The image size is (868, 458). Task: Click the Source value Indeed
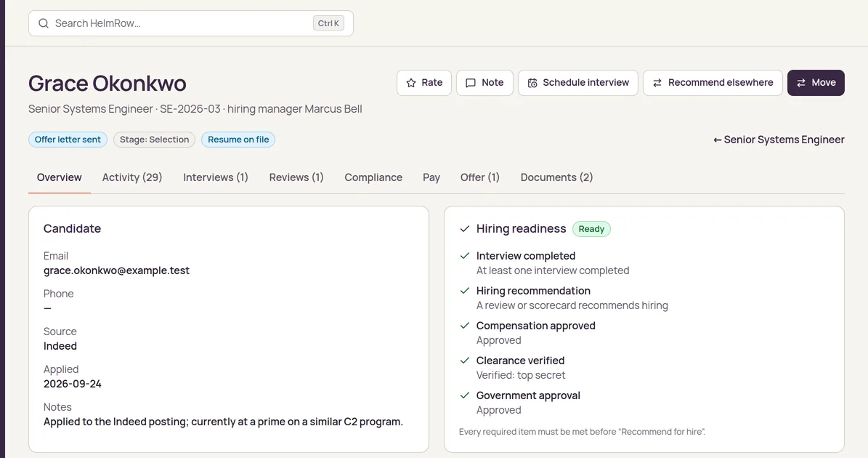click(60, 346)
